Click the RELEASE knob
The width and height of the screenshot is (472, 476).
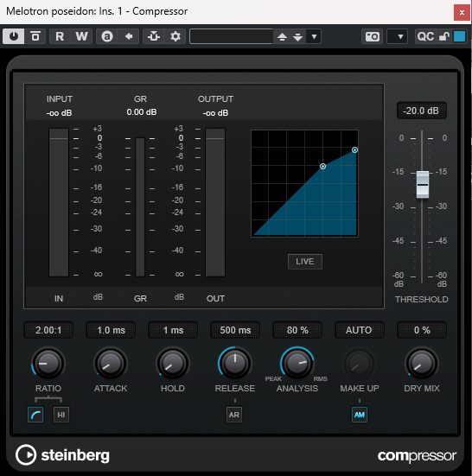click(x=235, y=364)
